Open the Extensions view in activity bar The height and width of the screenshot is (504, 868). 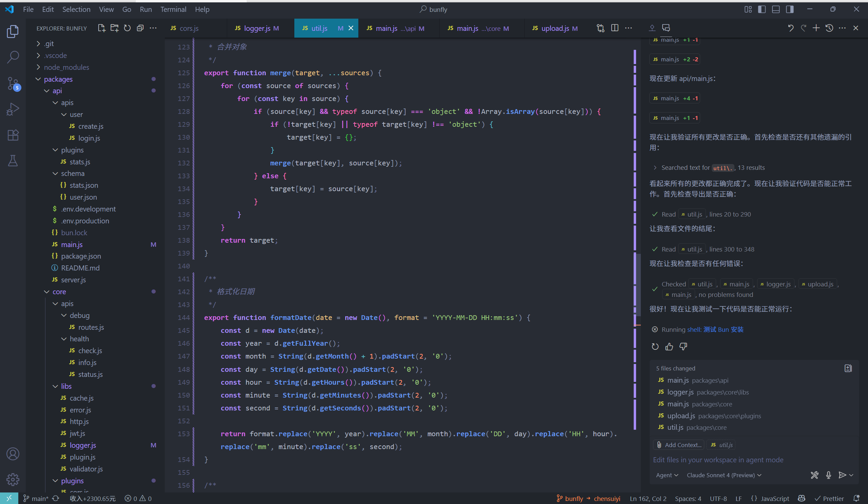[x=13, y=135]
